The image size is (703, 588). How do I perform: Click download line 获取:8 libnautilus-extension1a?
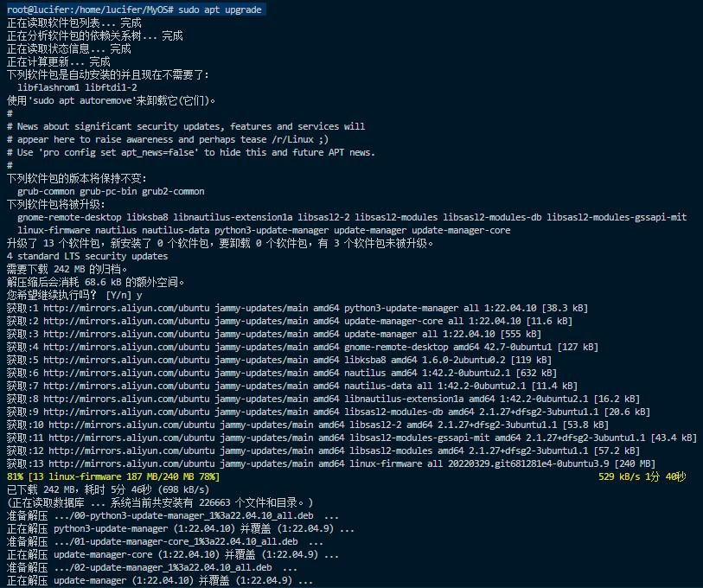pos(323,399)
